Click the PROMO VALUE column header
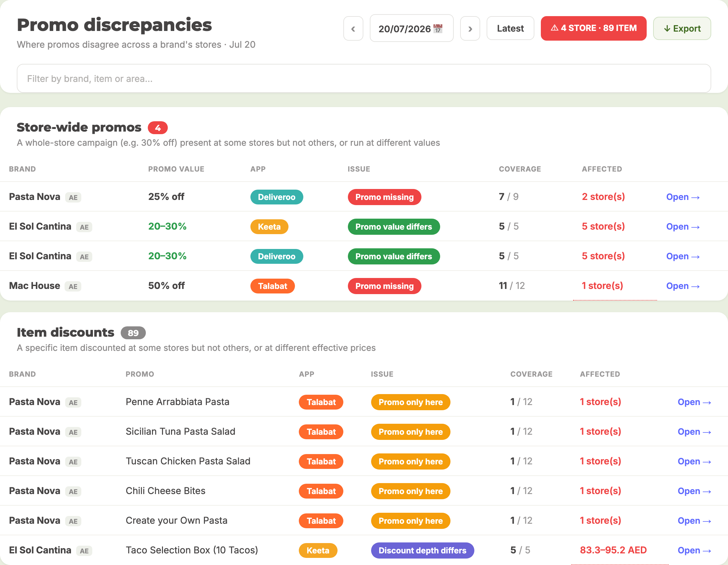This screenshot has width=728, height=565. [x=176, y=169]
